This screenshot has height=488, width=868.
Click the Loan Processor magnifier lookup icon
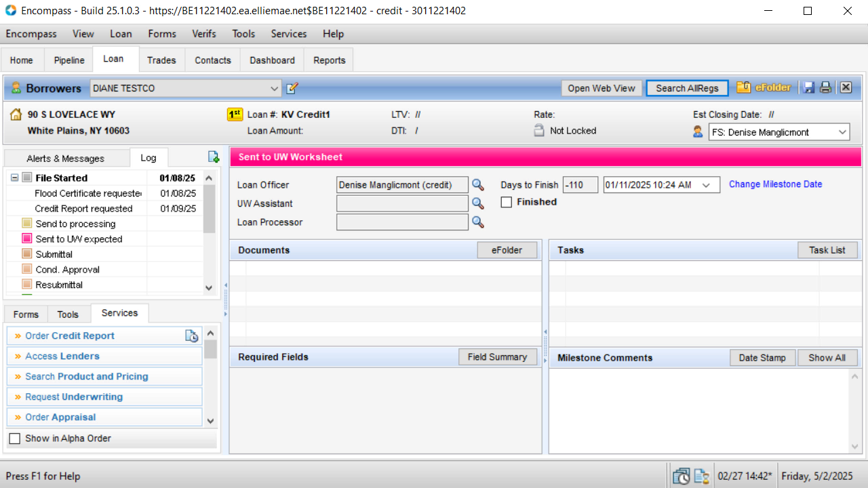pos(478,222)
